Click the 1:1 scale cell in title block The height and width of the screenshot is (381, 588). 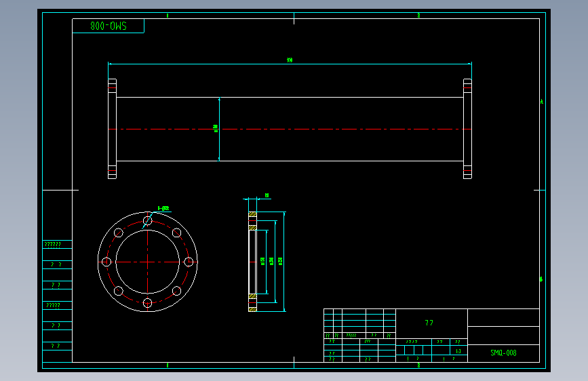coord(458,351)
